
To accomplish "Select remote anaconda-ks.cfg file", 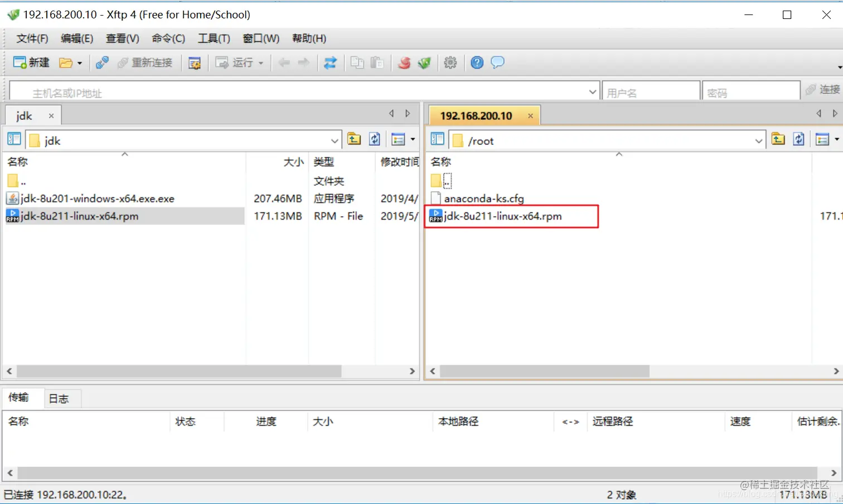I will (x=477, y=198).
